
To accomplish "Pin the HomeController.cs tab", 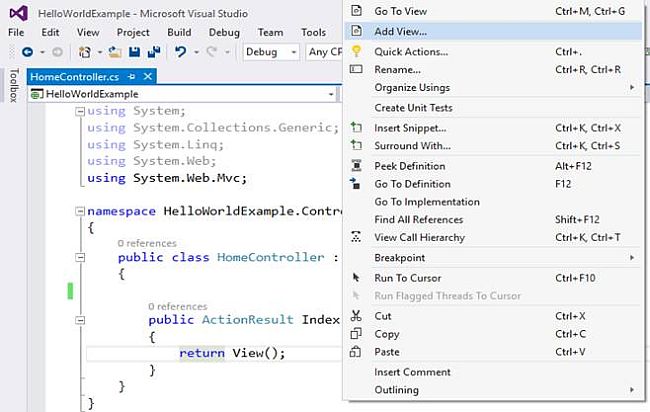I will tap(135, 77).
